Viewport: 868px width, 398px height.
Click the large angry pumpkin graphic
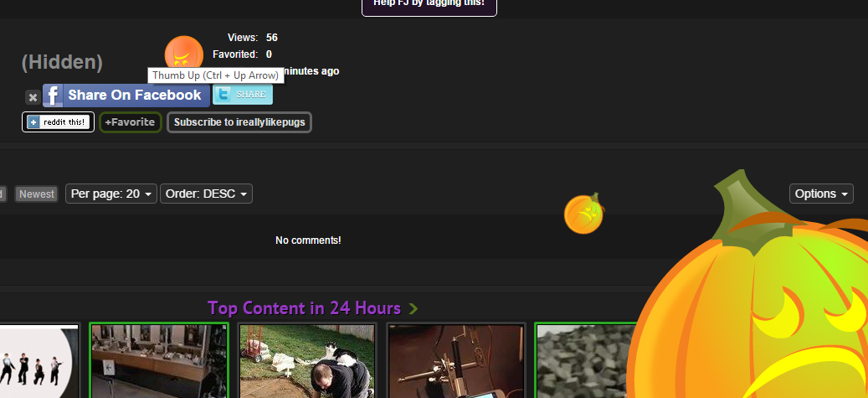(753, 310)
